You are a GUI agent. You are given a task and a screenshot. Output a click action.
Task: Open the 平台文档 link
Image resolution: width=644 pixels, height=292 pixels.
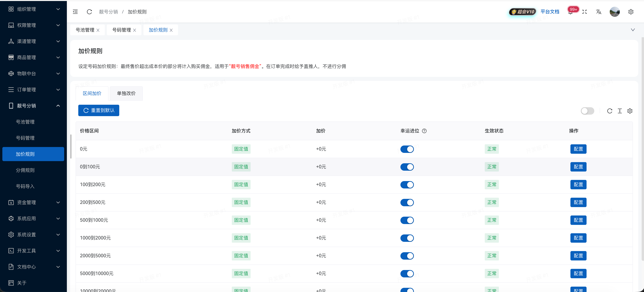point(550,12)
